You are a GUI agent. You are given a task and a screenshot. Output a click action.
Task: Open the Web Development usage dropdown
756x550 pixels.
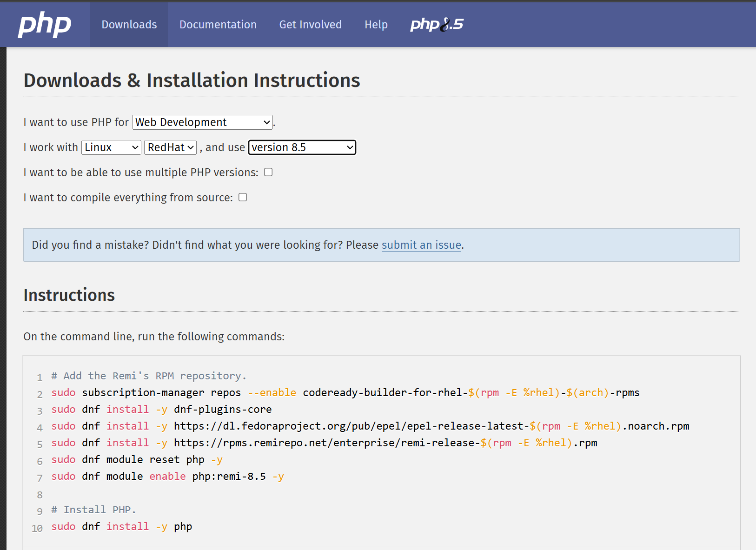[x=203, y=122]
